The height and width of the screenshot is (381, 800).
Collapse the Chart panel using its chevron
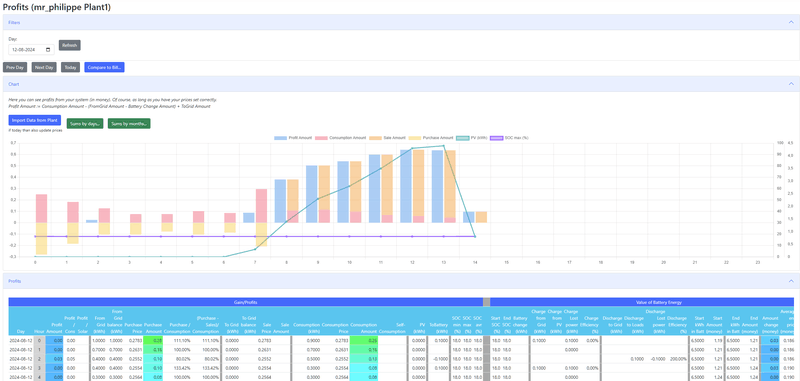coord(791,84)
